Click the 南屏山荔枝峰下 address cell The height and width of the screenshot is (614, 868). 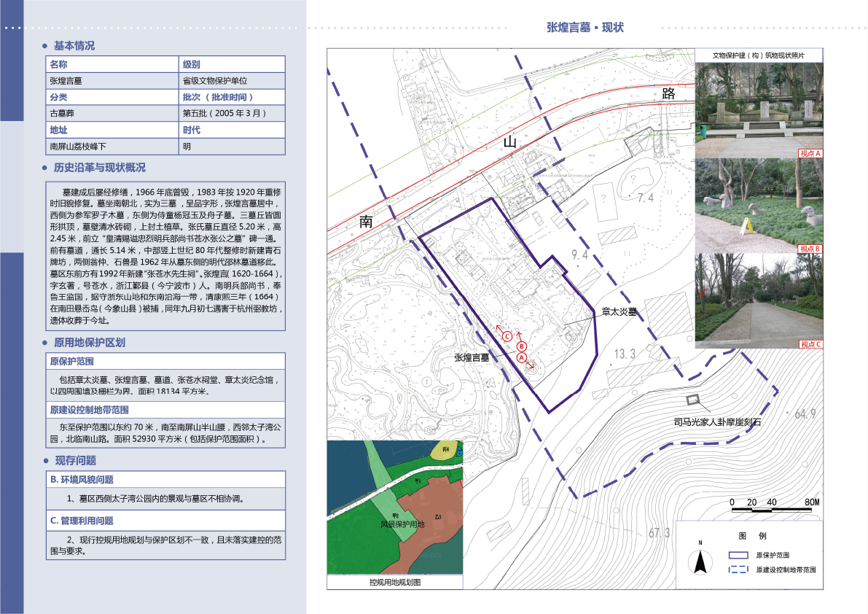tap(112, 147)
